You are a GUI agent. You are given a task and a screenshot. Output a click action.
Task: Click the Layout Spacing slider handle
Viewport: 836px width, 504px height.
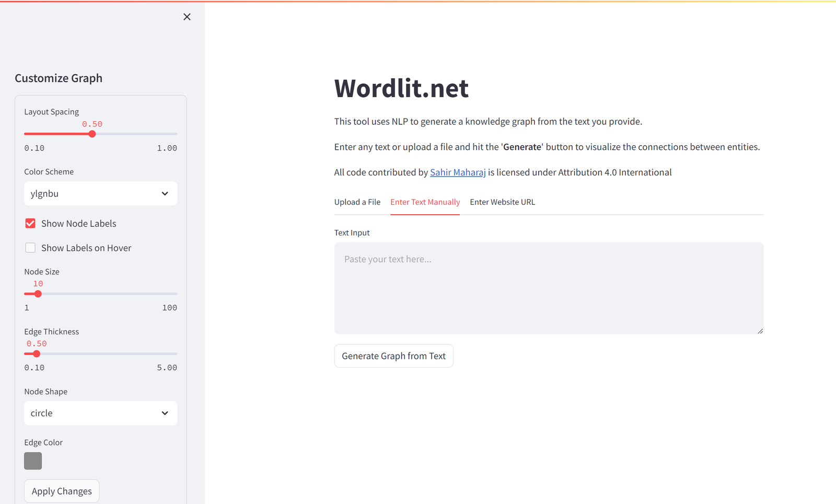[92, 134]
